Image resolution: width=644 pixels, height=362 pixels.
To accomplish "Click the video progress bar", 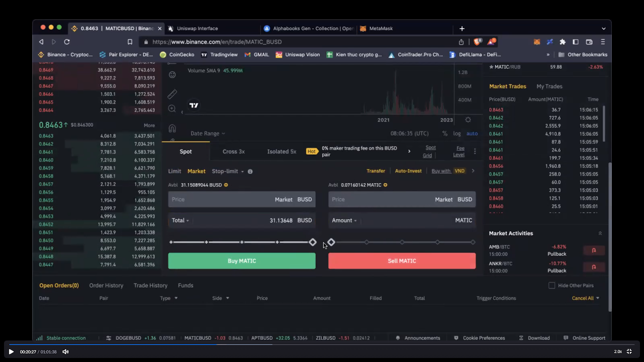I will point(322,344).
